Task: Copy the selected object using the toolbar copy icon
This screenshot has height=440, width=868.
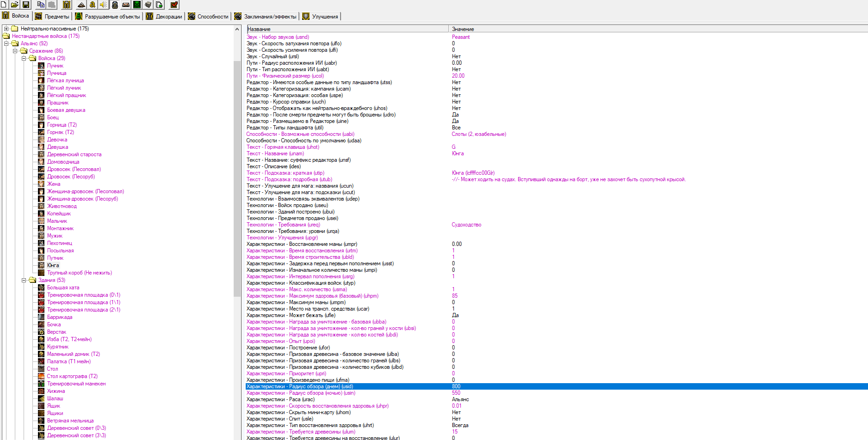Action: tap(41, 5)
